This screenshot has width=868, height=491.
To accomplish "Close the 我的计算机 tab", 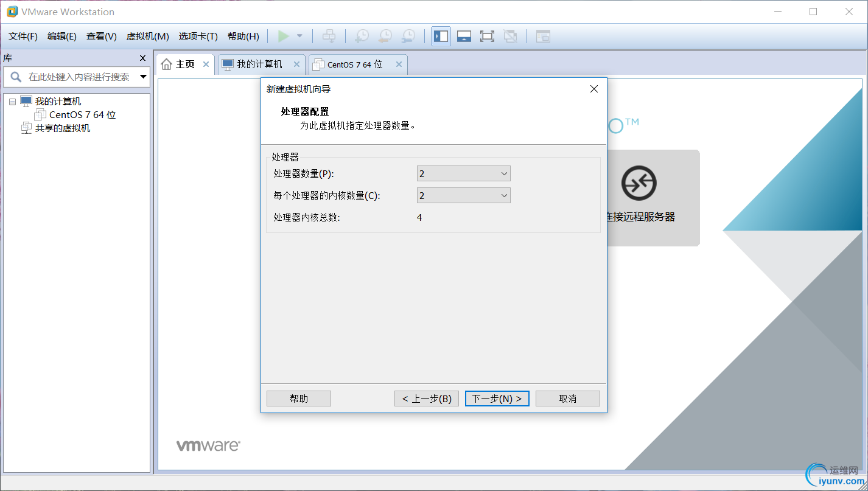I will pos(296,64).
